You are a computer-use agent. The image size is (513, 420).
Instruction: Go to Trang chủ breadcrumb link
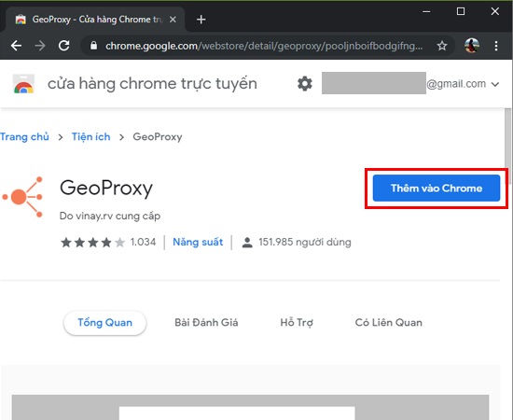[x=24, y=136]
